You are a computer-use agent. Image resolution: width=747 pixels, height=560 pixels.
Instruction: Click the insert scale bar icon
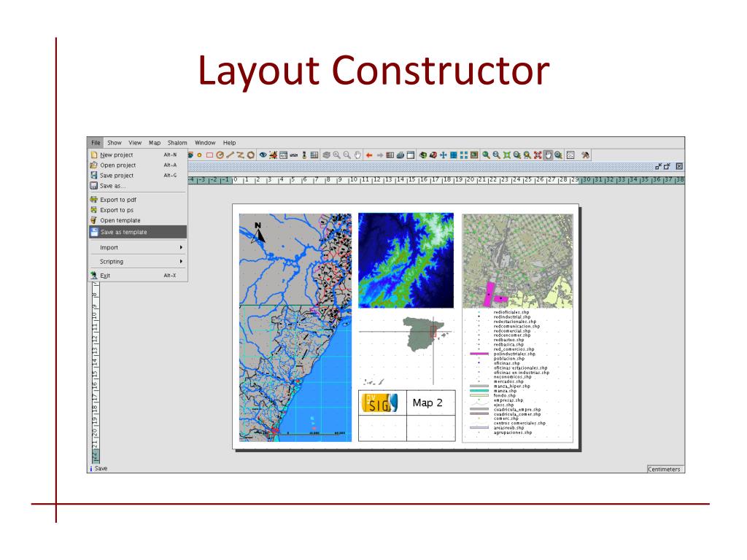[x=293, y=155]
